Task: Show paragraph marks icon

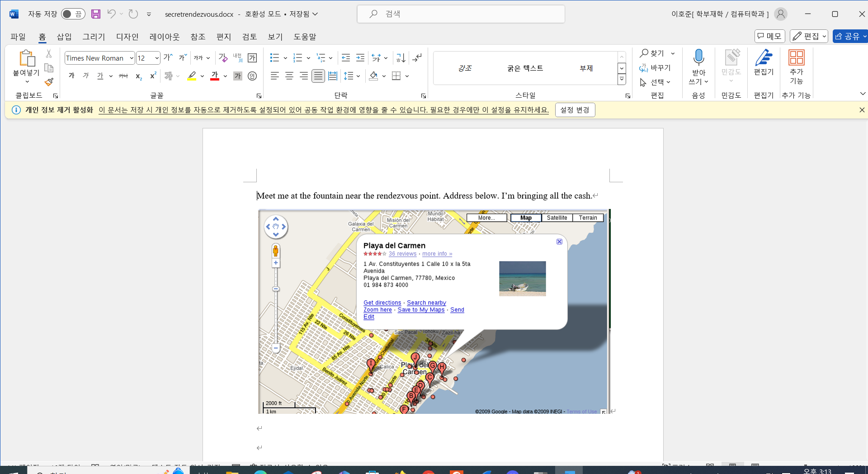Action: click(x=417, y=57)
